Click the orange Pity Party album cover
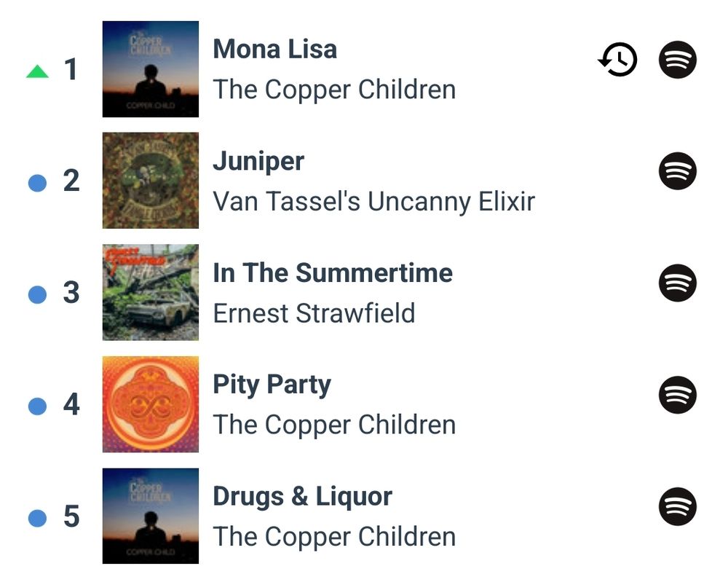 pyautogui.click(x=151, y=404)
